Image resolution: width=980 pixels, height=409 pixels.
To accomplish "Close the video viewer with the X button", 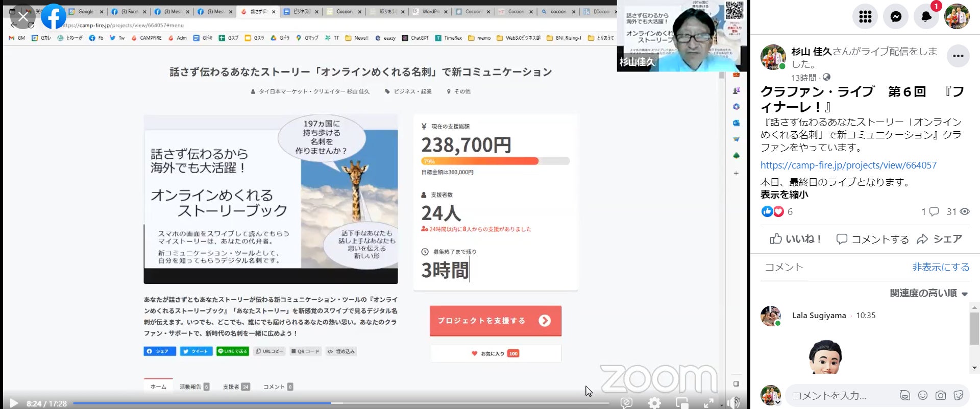I will click(23, 17).
